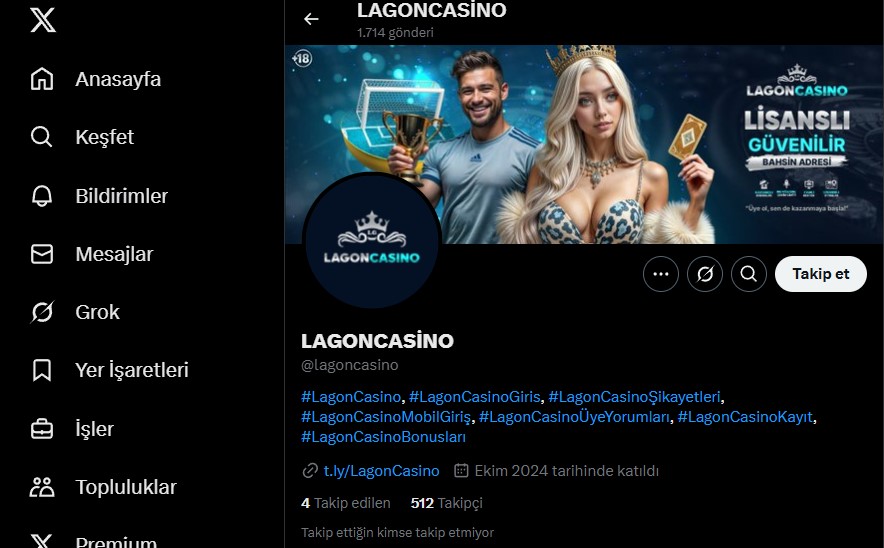The height and width of the screenshot is (548, 884).
Task: Open the LagonCasino profile picture
Action: [372, 241]
